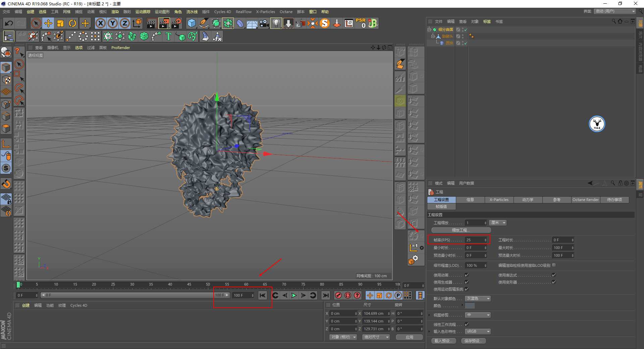Click the 保存预设... button

[474, 341]
